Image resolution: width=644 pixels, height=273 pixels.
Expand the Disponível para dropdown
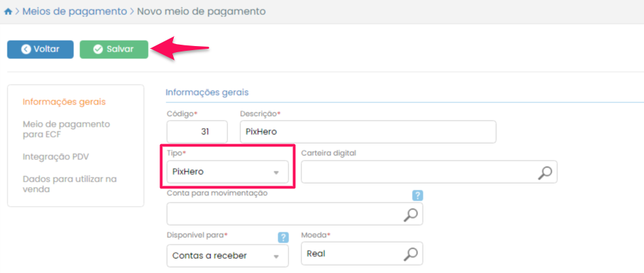click(227, 255)
